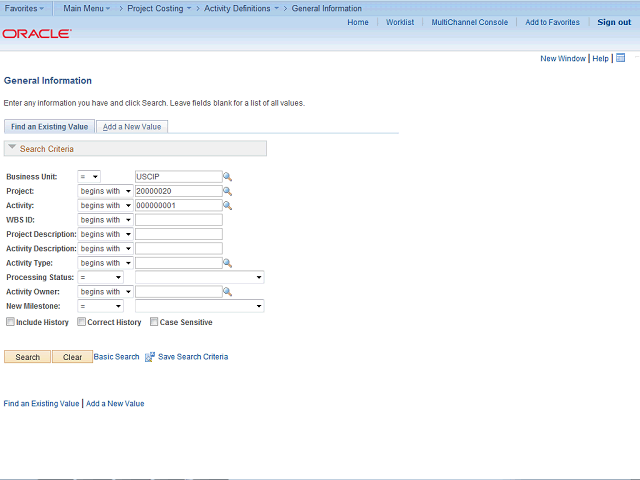Open the Project field lookup icon
640x480 pixels.
pos(227,191)
